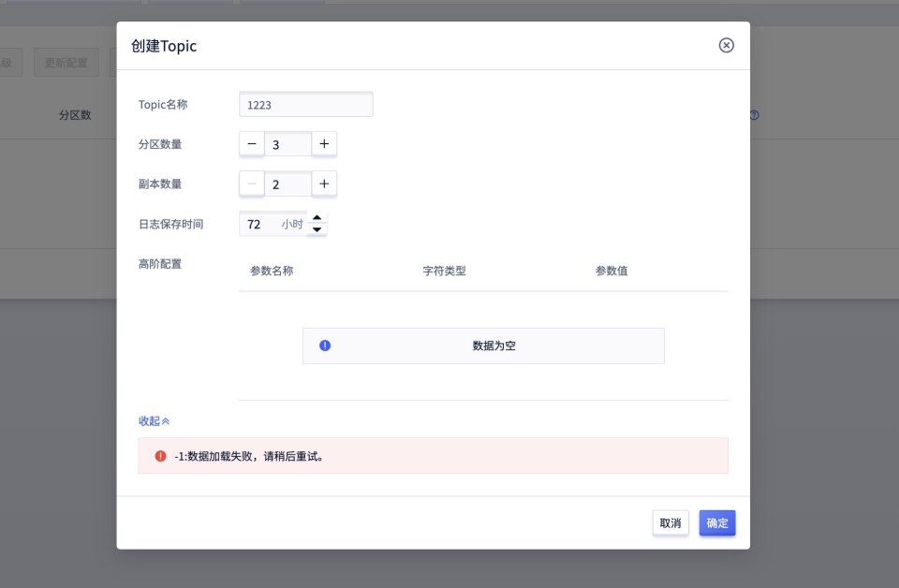
Task: Click the 副本数量 value field showing 2
Action: 287,184
